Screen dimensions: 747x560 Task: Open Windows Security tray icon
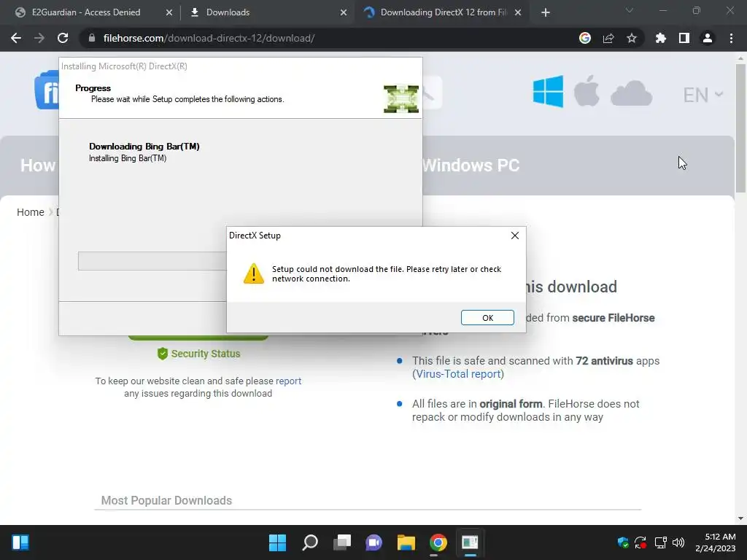(x=623, y=542)
